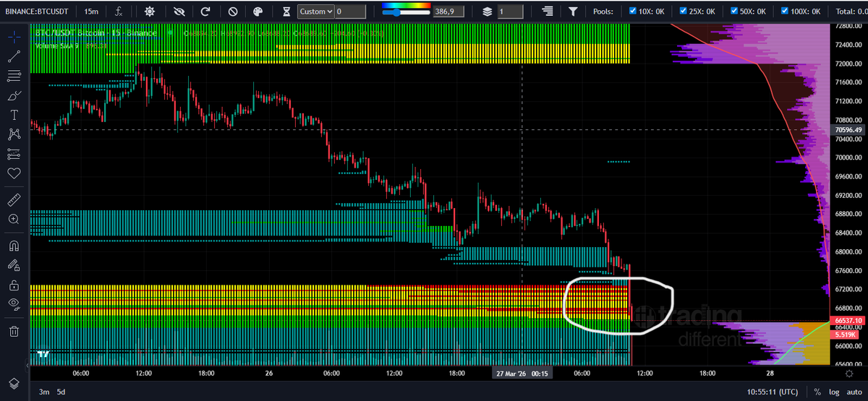
Task: Click the layers count field showing 1
Action: [510, 12]
